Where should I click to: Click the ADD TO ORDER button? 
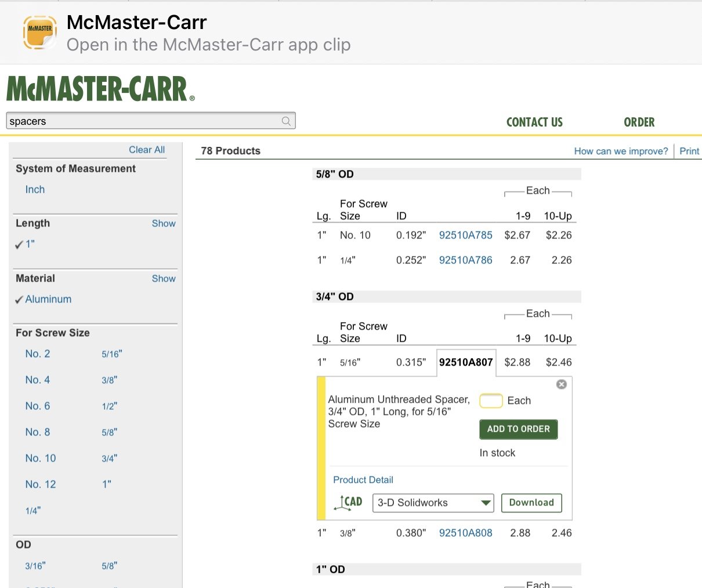[519, 429]
